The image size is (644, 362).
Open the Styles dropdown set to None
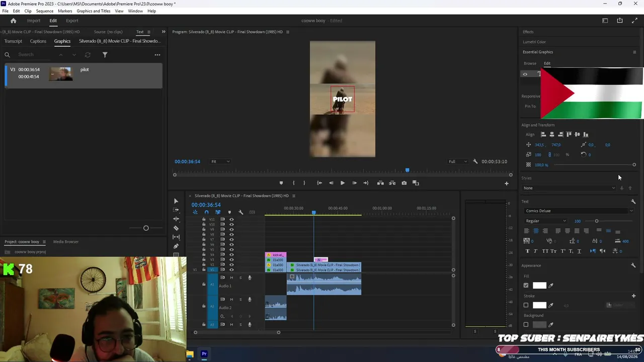pos(570,188)
